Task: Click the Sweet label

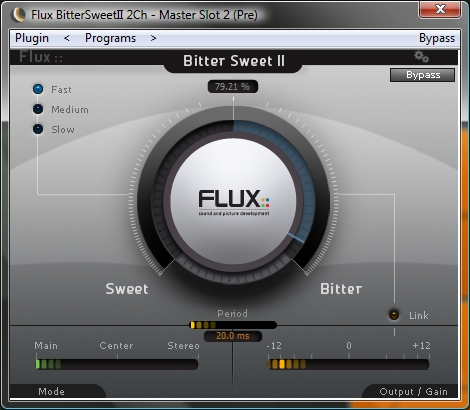Action: (x=127, y=289)
